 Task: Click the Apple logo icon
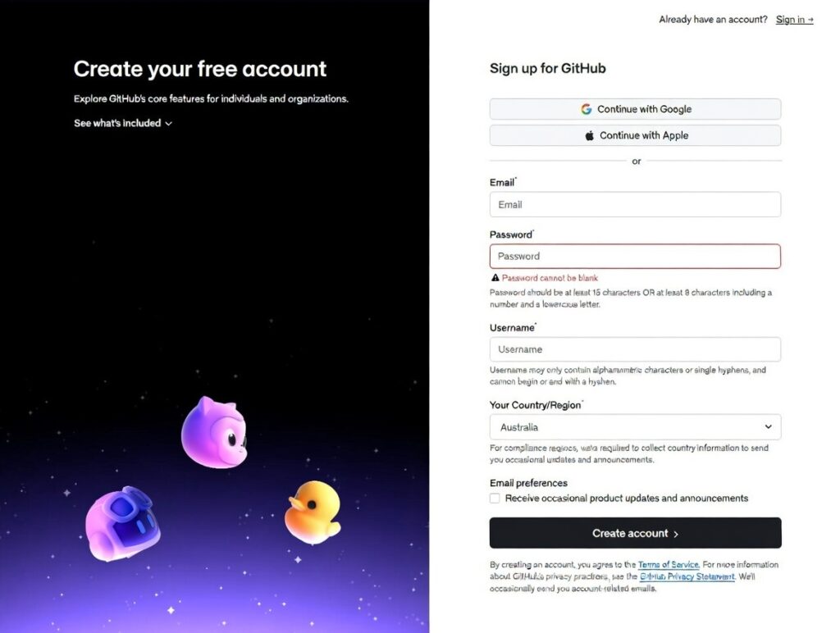pos(590,135)
